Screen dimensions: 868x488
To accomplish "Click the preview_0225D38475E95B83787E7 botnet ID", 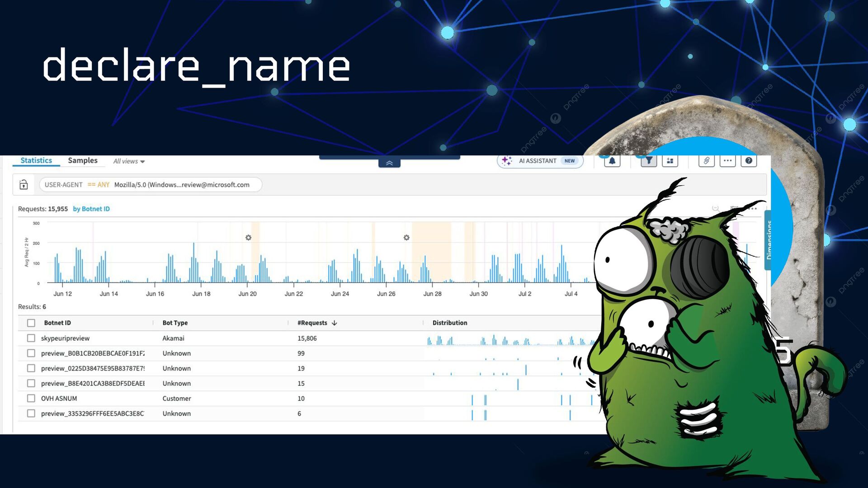I will (x=93, y=368).
